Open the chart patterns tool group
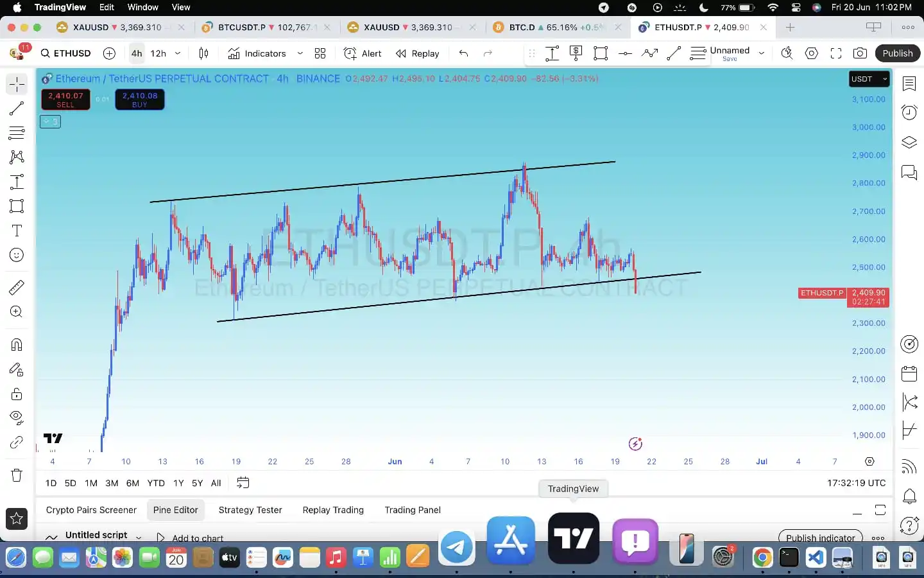 (17, 157)
